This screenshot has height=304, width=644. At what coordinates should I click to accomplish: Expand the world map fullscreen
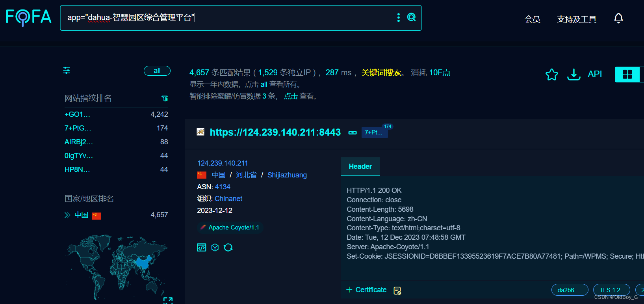pyautogui.click(x=168, y=300)
